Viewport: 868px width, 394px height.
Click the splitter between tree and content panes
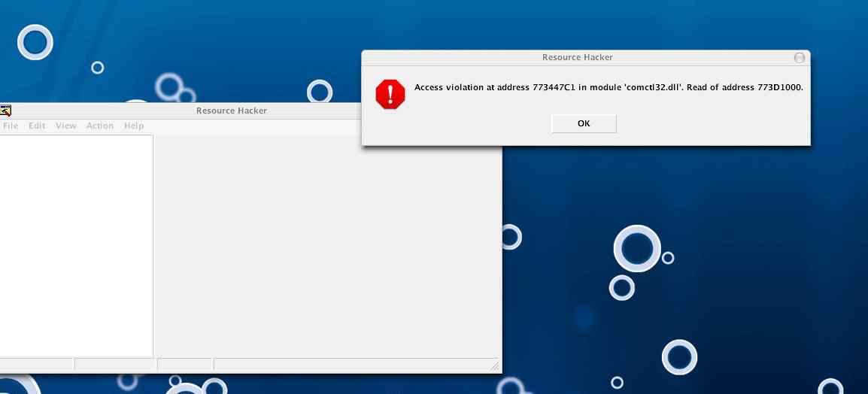[x=154, y=246]
